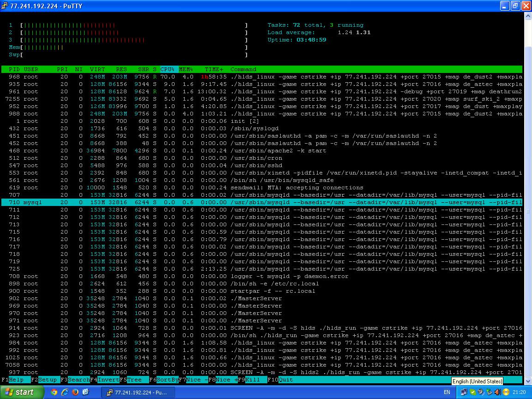Select the /usr/bin/mysqld_safe process row

tap(261, 180)
